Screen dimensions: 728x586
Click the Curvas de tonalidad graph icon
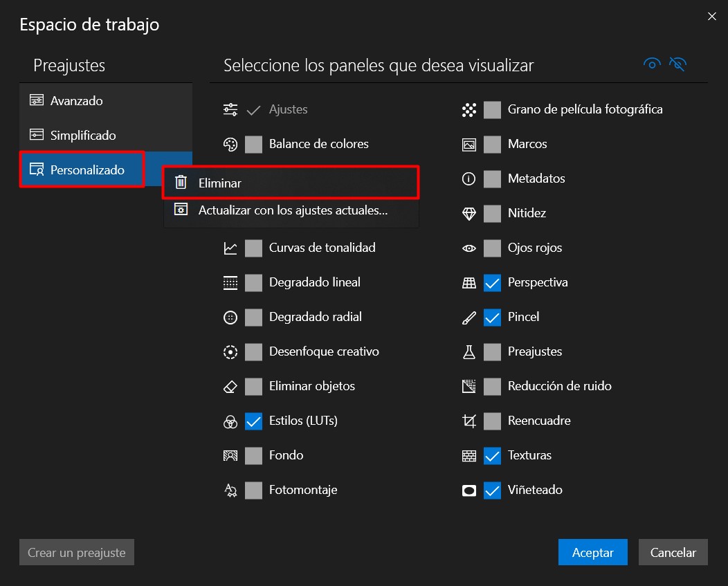click(x=230, y=248)
